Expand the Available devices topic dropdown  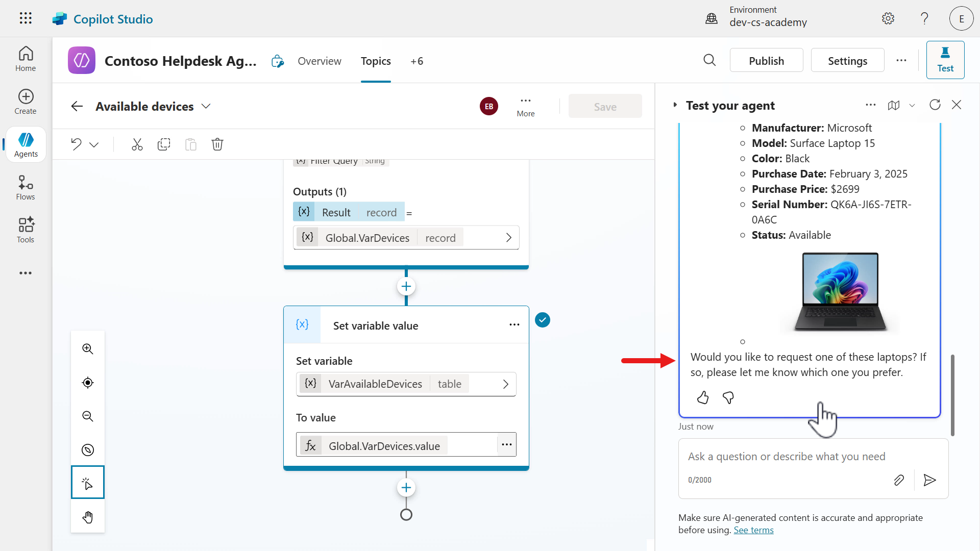pos(206,107)
